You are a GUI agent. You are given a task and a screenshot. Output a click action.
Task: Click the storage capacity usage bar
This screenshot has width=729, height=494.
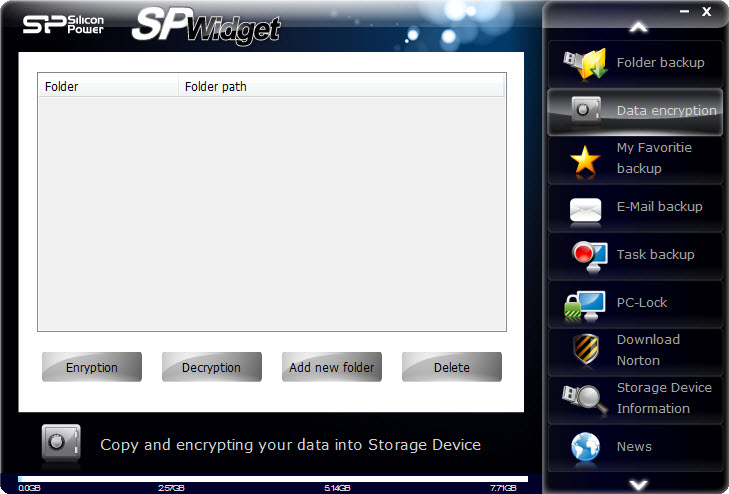pyautogui.click(x=273, y=479)
